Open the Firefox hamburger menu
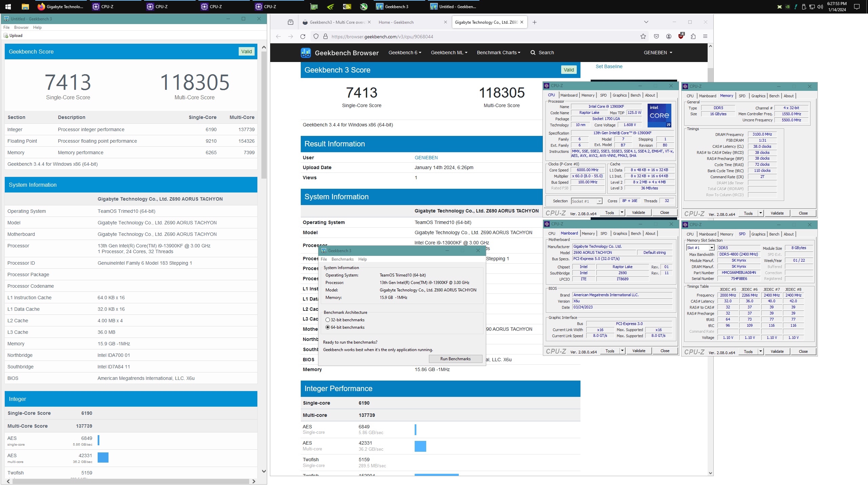The height and width of the screenshot is (488, 868). coord(705,37)
